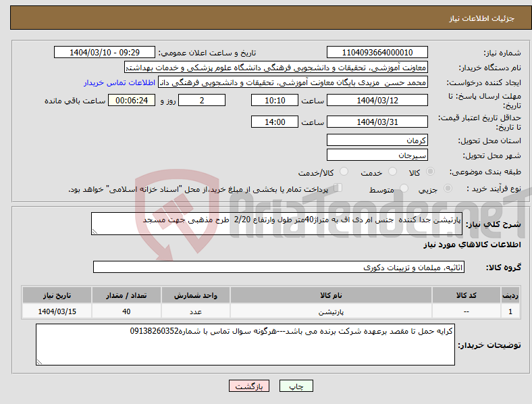The height and width of the screenshot is (404, 532).
Task: Open the اطلاعات تماس خریدار link
Action: coord(119,82)
